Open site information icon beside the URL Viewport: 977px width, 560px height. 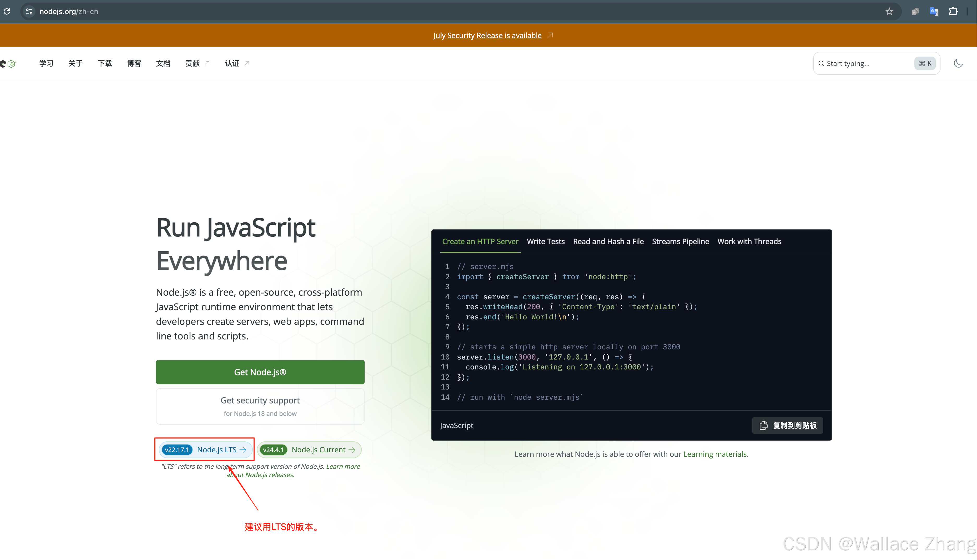[29, 11]
